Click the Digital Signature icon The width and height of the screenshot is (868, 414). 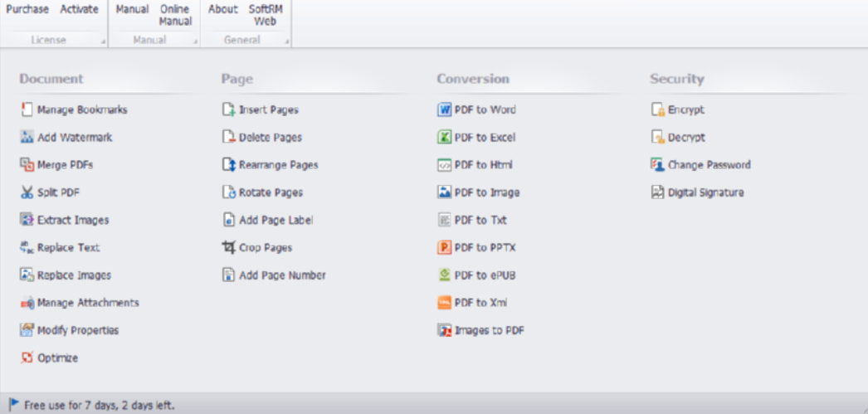658,192
